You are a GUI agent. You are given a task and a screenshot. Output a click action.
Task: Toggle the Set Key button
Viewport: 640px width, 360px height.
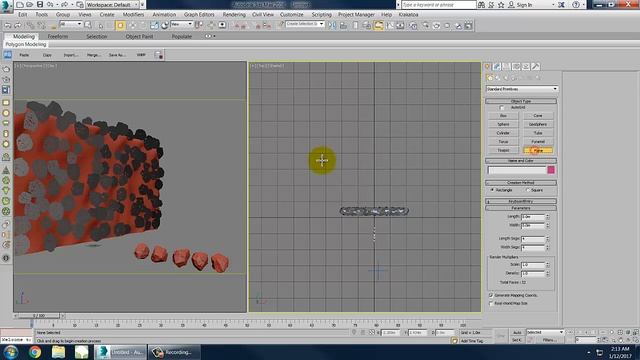click(517, 340)
